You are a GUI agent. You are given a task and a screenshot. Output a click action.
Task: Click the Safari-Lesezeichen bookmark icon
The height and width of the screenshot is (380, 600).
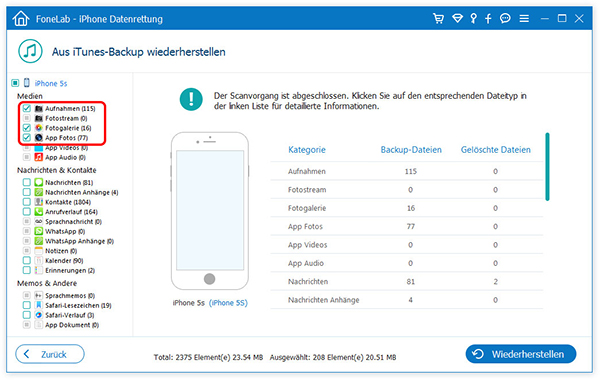[x=39, y=305]
